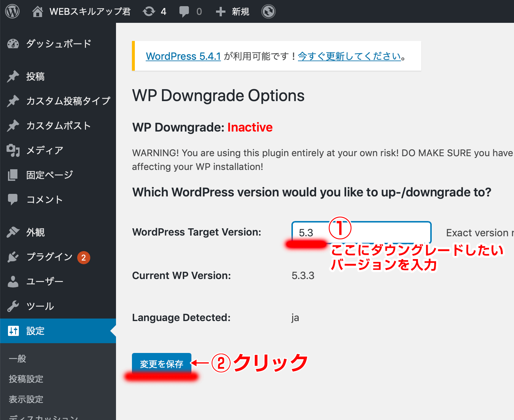This screenshot has width=514, height=420.
Task: Click the ダッシュボード gauge icon
Action: click(x=13, y=44)
